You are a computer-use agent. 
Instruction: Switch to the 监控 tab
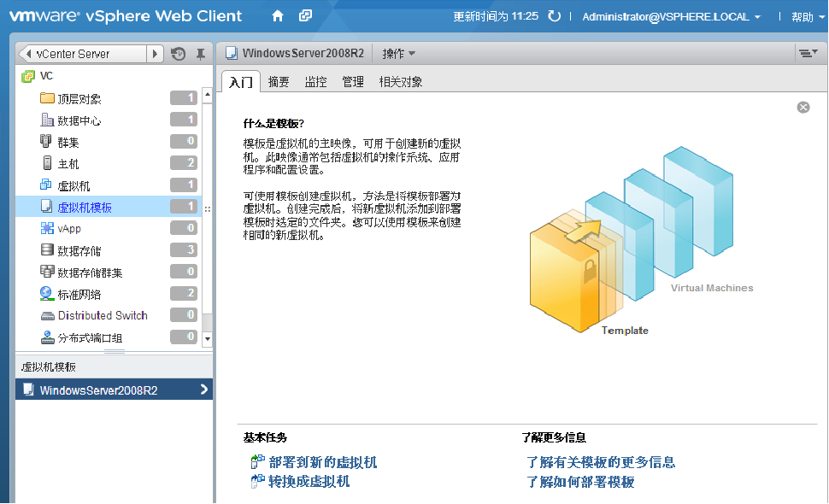coord(315,82)
